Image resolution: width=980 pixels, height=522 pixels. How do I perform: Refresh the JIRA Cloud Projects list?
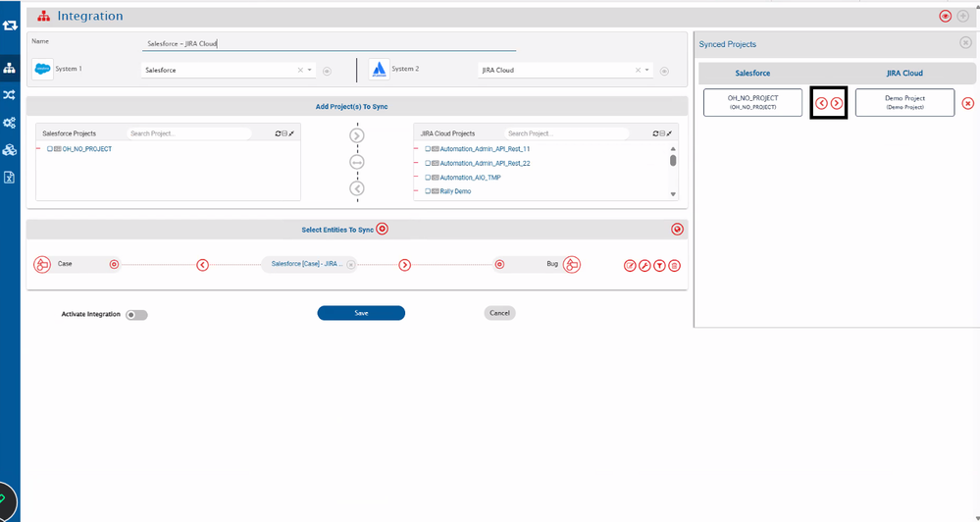click(655, 133)
